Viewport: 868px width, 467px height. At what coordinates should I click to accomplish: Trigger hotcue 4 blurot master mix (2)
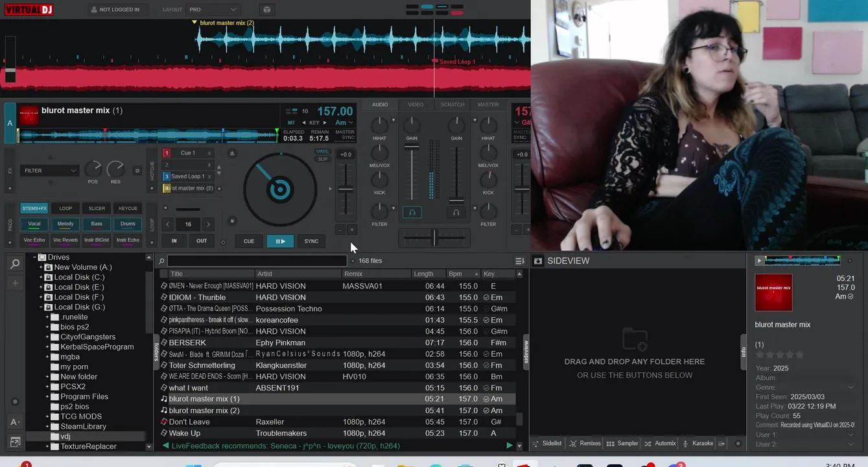[188, 188]
